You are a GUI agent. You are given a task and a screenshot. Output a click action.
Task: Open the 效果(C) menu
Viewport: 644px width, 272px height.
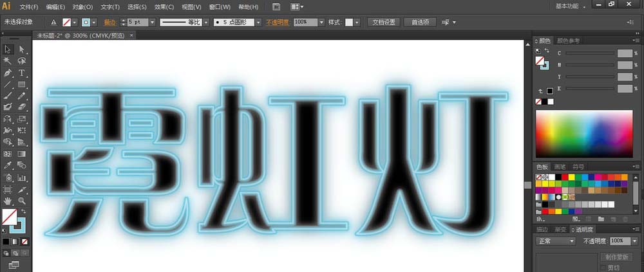point(164,7)
